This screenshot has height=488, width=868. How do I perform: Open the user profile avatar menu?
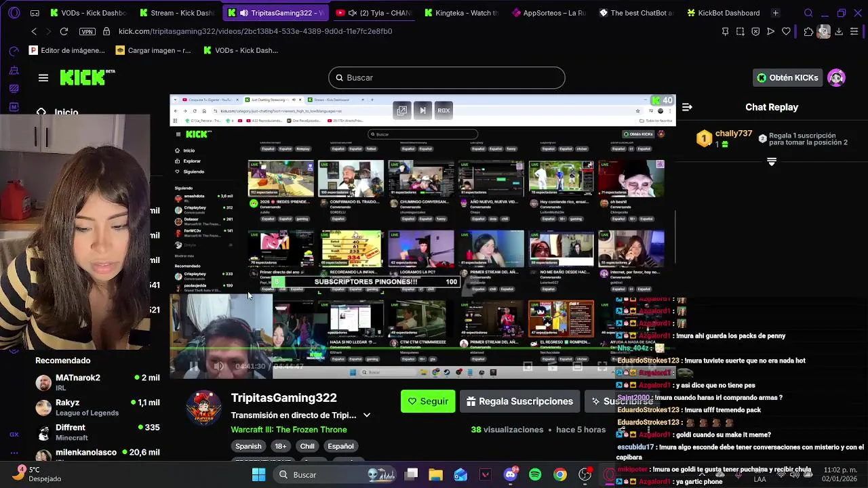click(836, 78)
